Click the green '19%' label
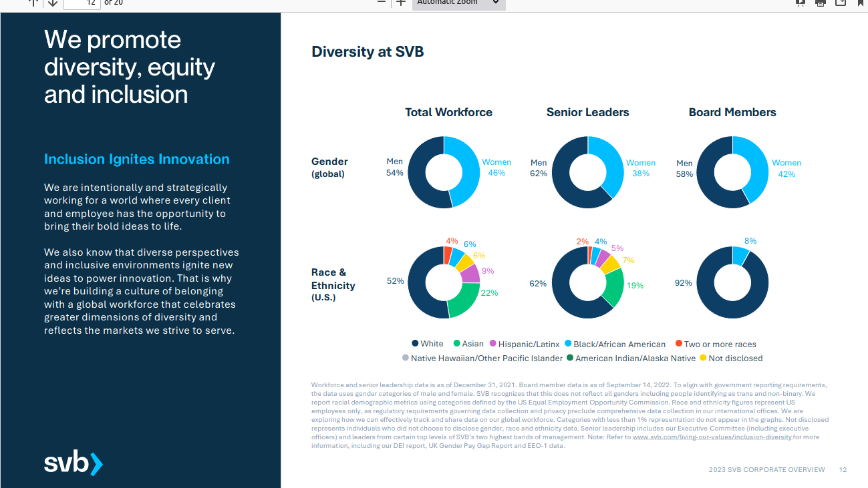Screen dimensions: 868x488 pos(635,285)
